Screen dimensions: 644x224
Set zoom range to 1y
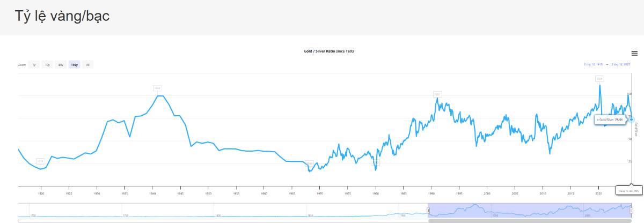coord(34,65)
